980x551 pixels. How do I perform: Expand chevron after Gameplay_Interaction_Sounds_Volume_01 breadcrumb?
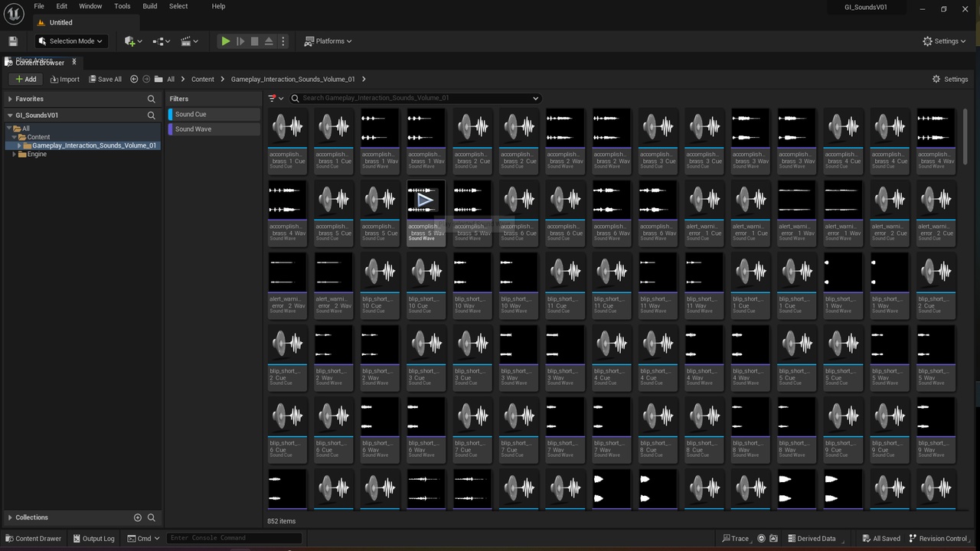pos(364,79)
